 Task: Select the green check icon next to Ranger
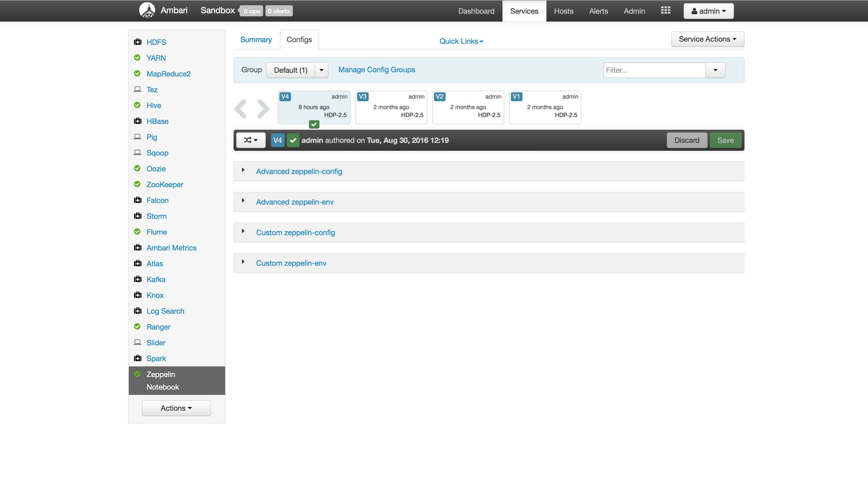pyautogui.click(x=137, y=327)
